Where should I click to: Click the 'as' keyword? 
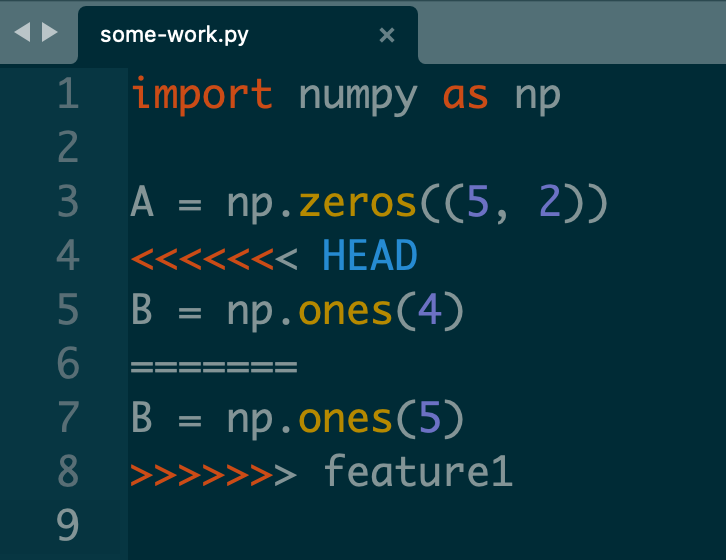(x=465, y=95)
